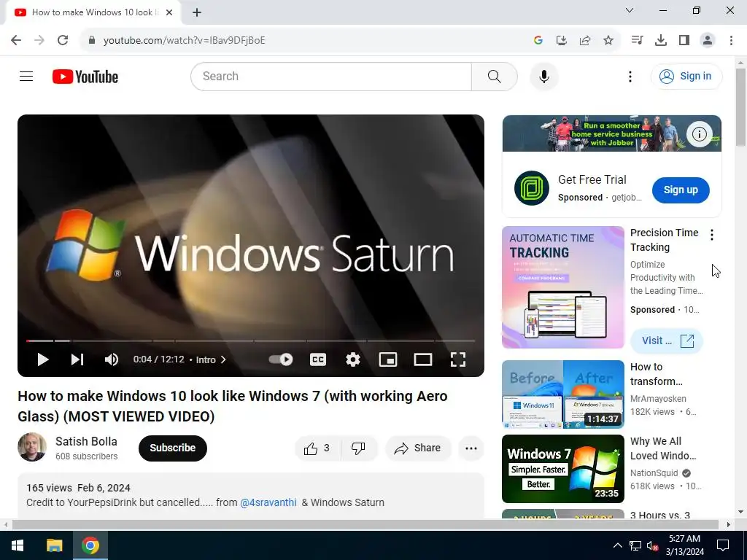Like this video
This screenshot has height=560, width=747.
317,448
